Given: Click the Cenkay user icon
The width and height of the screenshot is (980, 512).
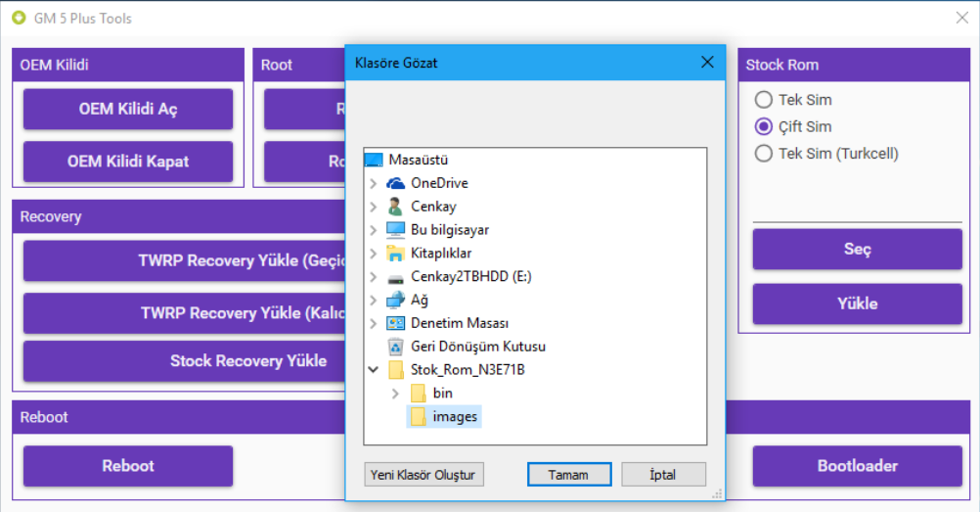Looking at the screenshot, I should click(395, 207).
